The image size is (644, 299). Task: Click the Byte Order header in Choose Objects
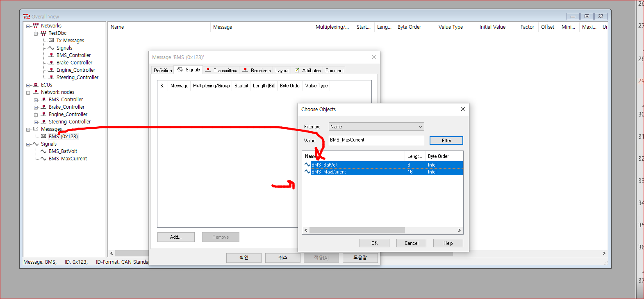pos(444,156)
